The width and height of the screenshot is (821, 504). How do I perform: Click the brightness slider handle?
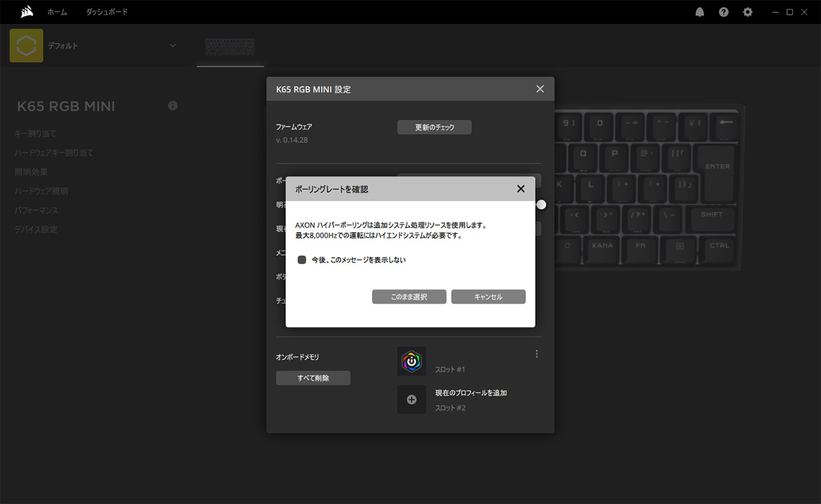pyautogui.click(x=541, y=205)
